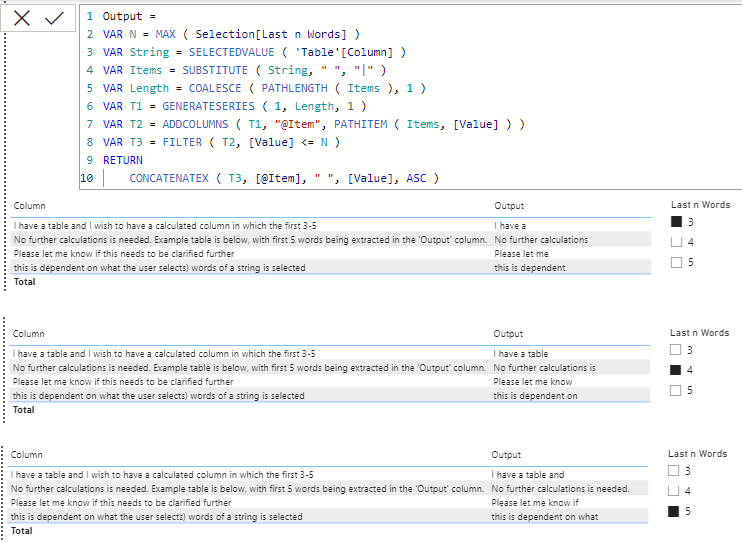Click formula line 6 with GENERATESERIES

(x=234, y=106)
